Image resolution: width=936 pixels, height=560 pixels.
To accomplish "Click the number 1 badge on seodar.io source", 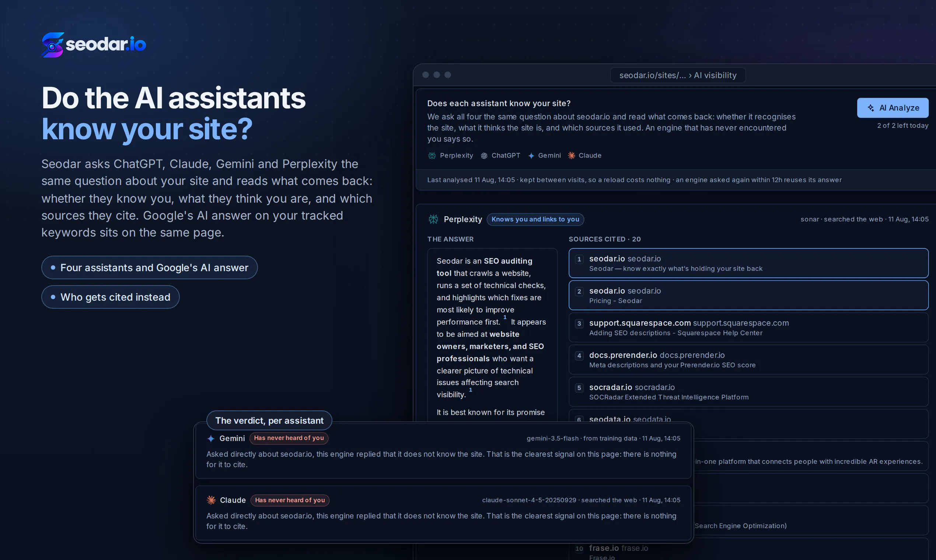I will point(579,259).
